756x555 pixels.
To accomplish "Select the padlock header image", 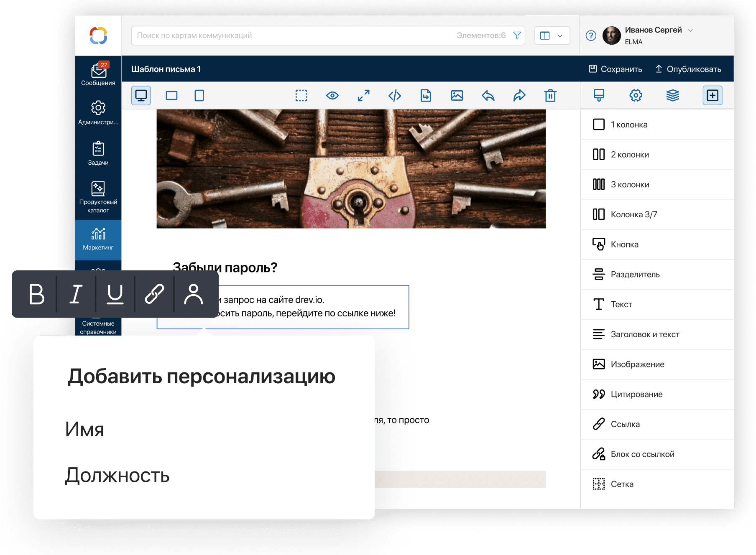I will 351,169.
